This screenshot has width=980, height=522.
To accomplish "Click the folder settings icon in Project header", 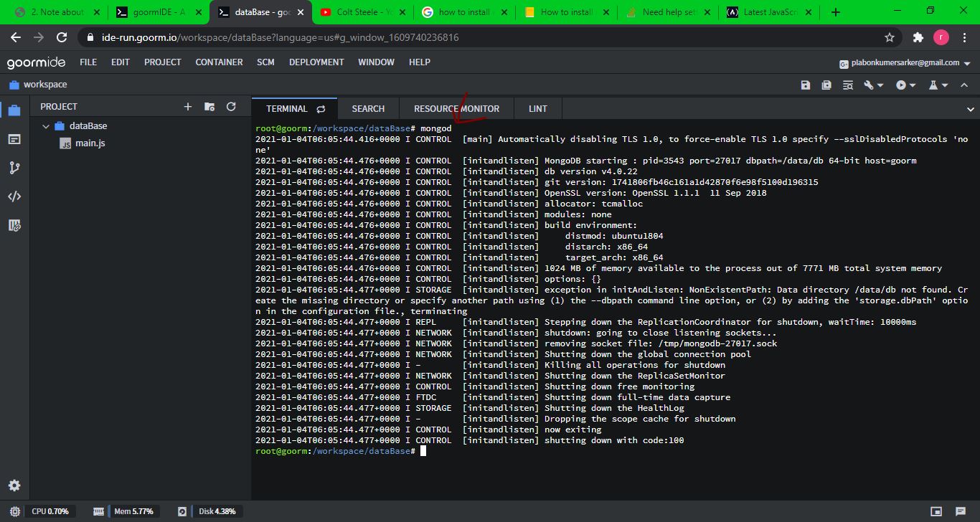I will click(209, 106).
